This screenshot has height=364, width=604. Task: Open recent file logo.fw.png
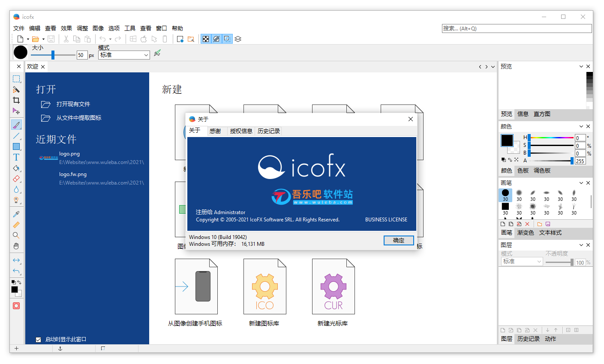click(x=73, y=174)
